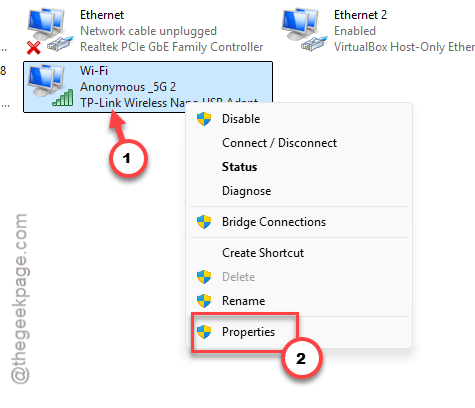
Task: Click the shield icon beside Properties
Action: point(204,332)
